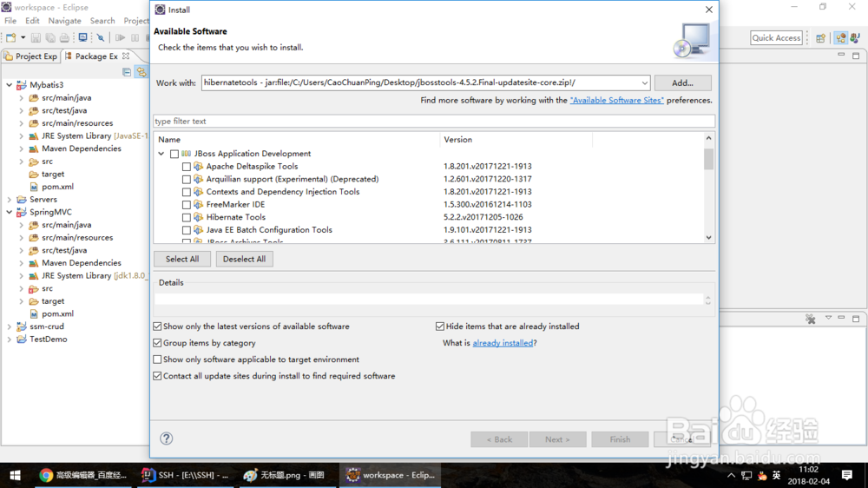This screenshot has width=868, height=488.
Task: Click the Deselect All button
Action: [x=244, y=260]
